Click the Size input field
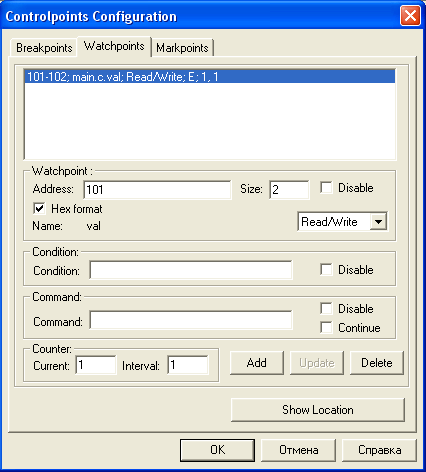 [x=289, y=190]
